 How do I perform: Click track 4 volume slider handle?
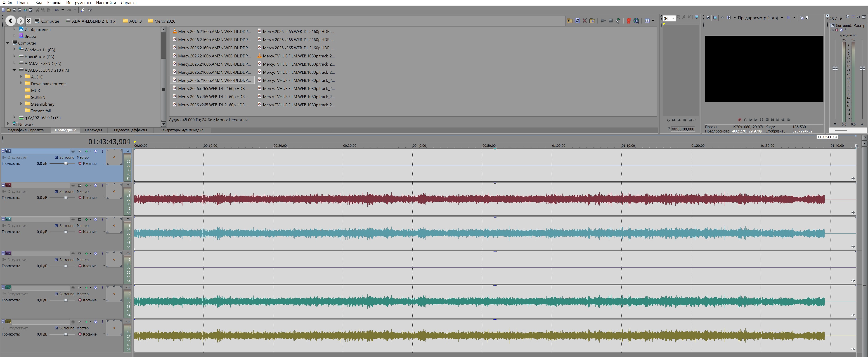point(66,266)
